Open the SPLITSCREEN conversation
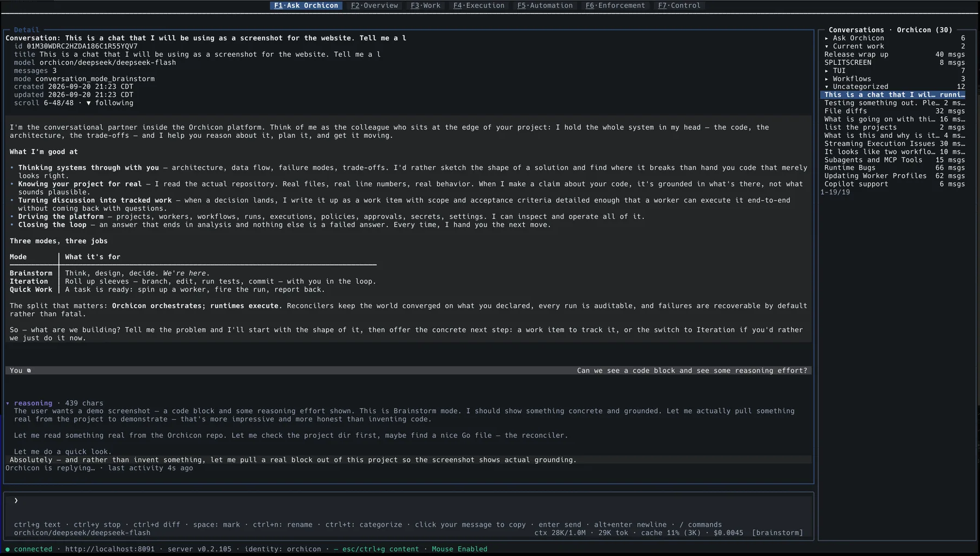The image size is (980, 556). [x=894, y=63]
